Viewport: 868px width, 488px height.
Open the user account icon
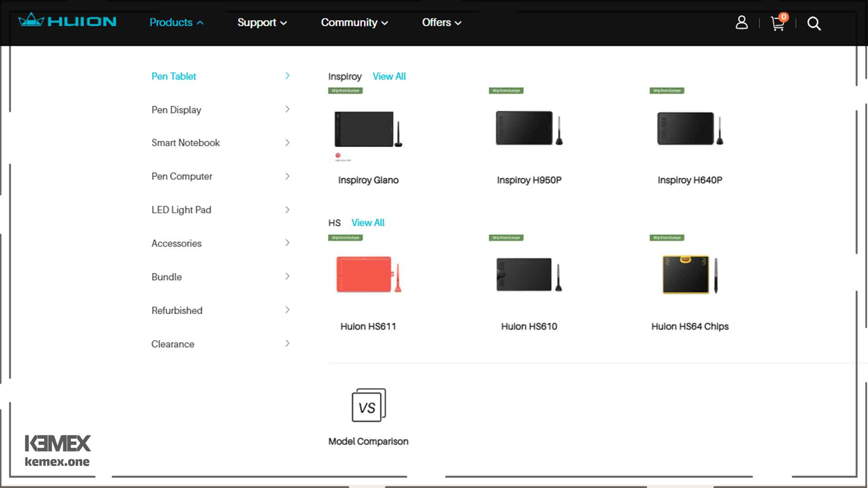coord(741,23)
